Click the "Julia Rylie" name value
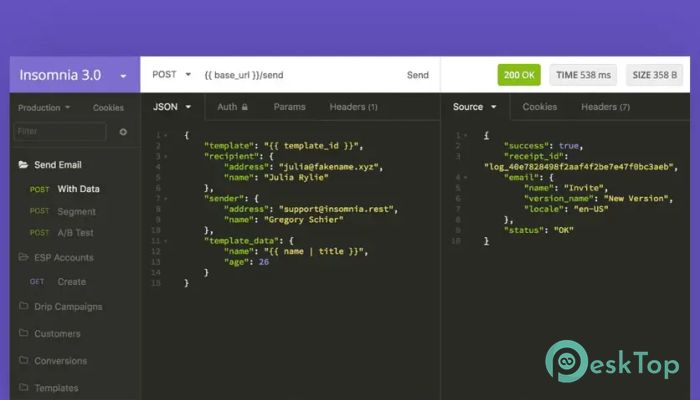Screen dimensions: 700x400 point(296,178)
